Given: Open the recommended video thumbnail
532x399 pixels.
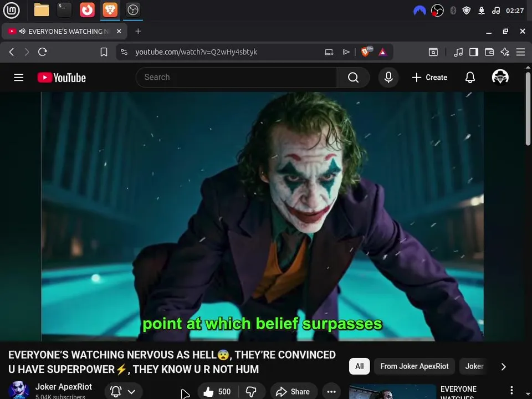Looking at the screenshot, I should pyautogui.click(x=392, y=392).
